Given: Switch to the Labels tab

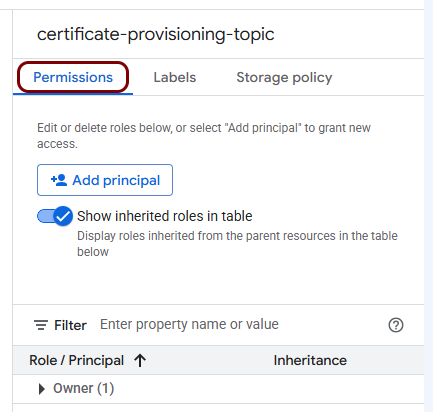Looking at the screenshot, I should [175, 77].
